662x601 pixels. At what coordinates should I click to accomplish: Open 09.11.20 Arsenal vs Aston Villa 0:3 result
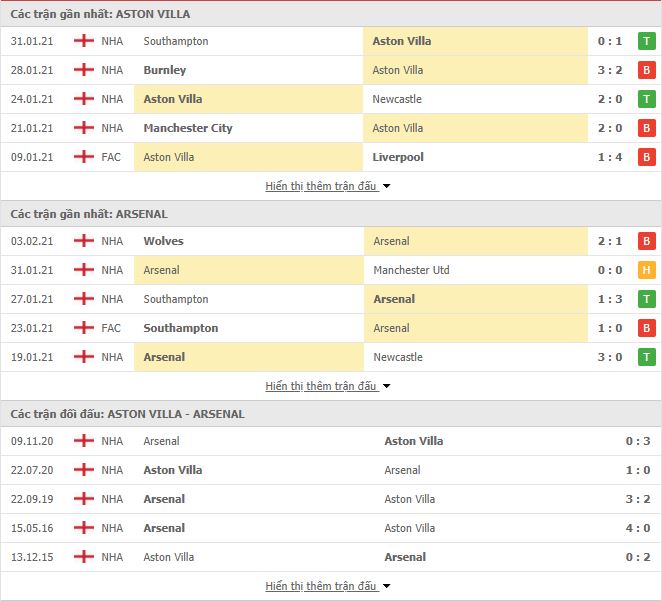[331, 441]
